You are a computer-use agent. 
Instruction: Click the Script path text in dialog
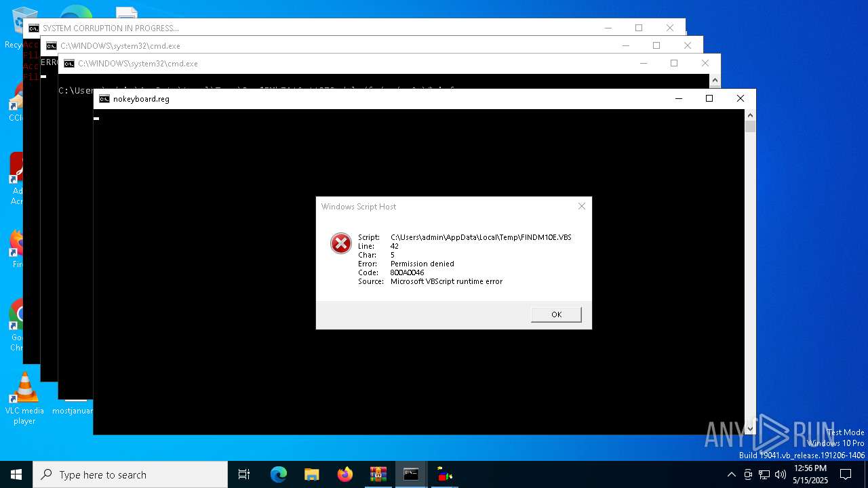pos(481,237)
